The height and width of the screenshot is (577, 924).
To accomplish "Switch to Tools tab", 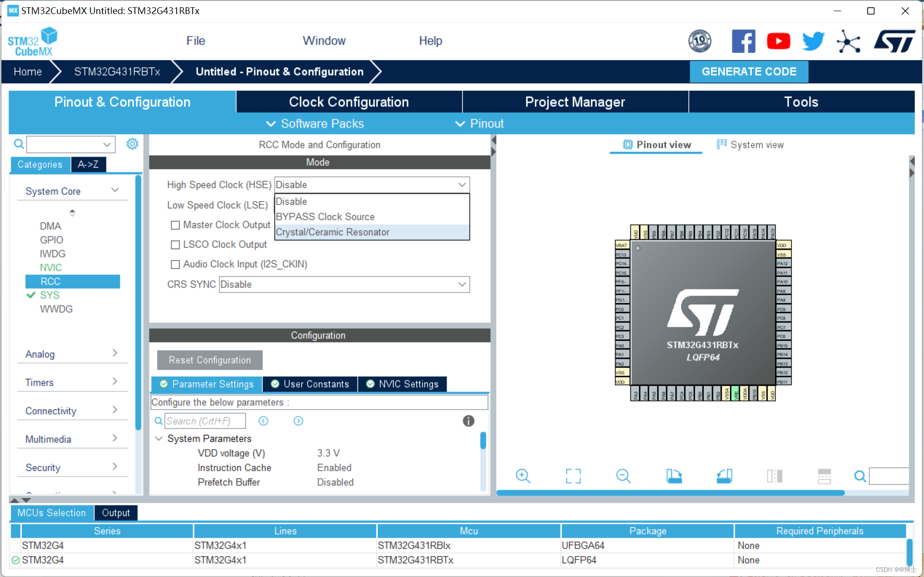I will pyautogui.click(x=801, y=102).
